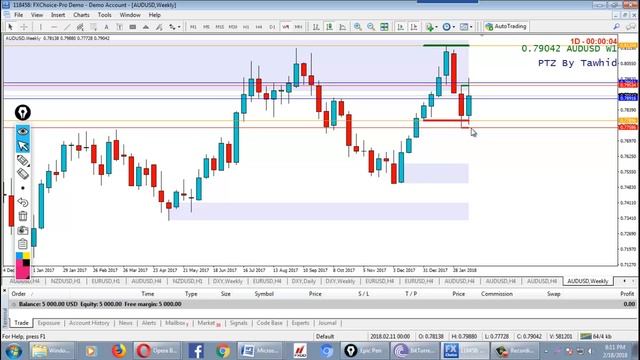Open the Insert menu
This screenshot has width=640, height=360.
(x=58, y=15)
